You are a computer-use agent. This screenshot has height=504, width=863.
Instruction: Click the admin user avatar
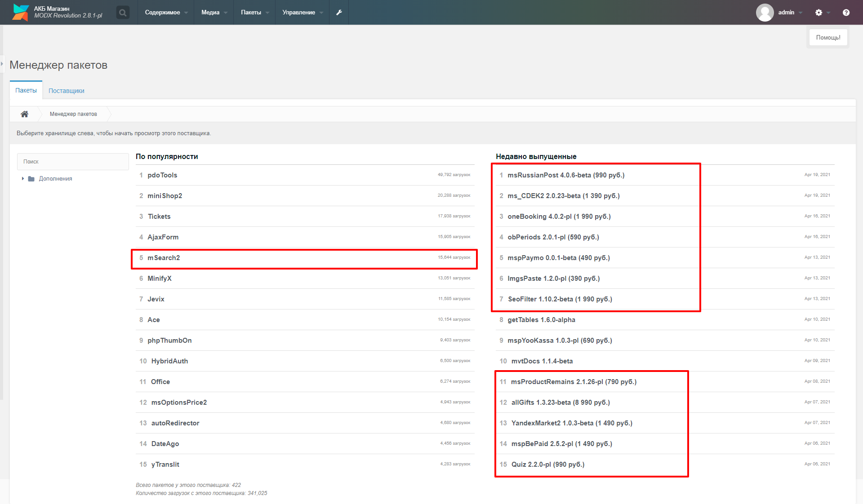tap(765, 12)
